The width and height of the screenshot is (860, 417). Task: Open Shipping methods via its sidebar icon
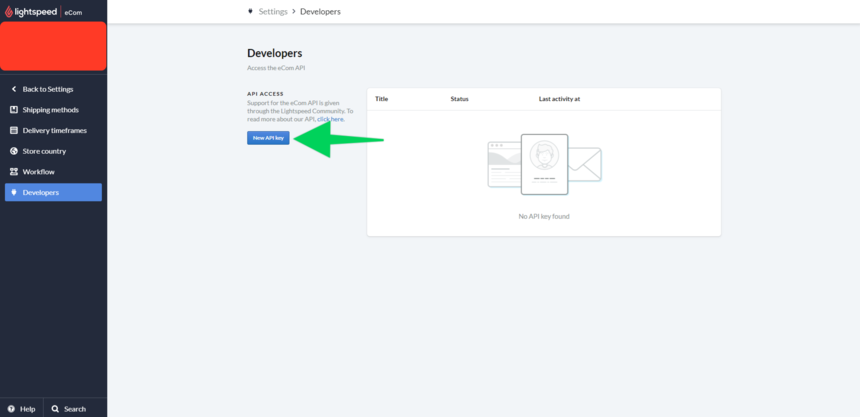tap(14, 110)
